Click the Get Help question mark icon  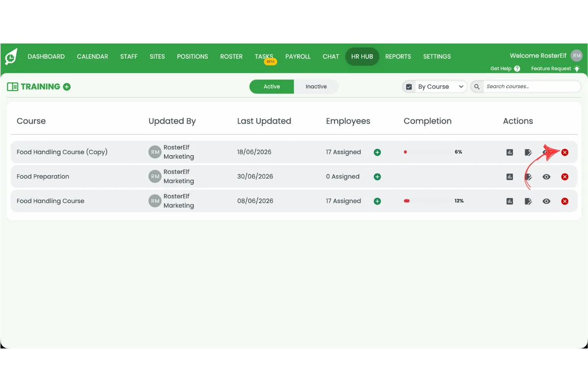517,69
